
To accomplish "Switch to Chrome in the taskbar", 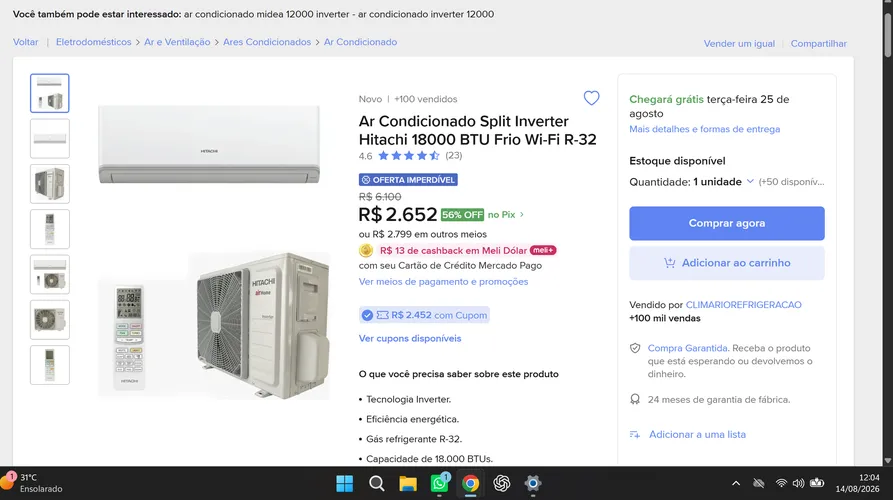I will (x=470, y=483).
